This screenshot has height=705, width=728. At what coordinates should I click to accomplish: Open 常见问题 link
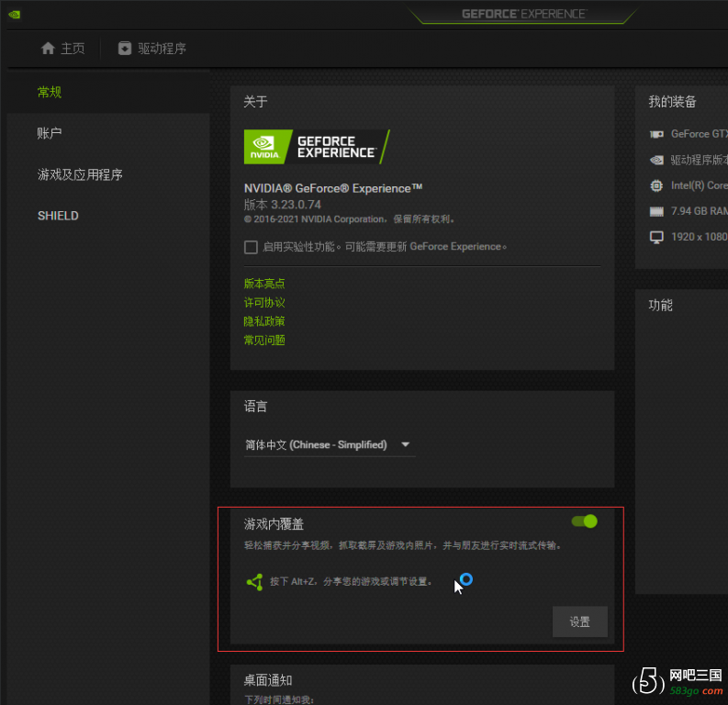(x=264, y=341)
